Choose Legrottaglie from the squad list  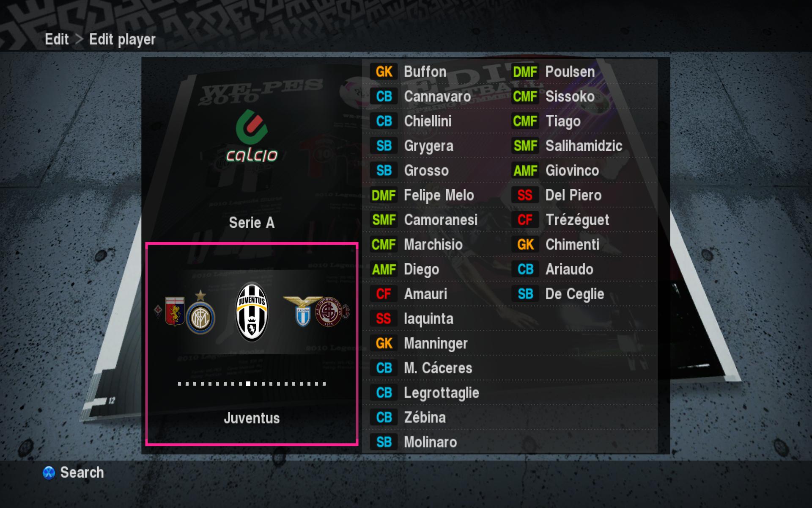[442, 393]
